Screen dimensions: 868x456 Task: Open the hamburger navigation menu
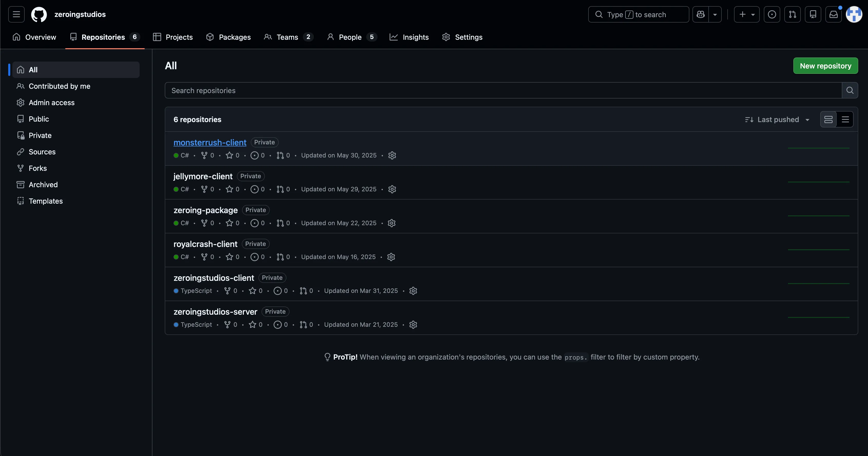point(16,14)
